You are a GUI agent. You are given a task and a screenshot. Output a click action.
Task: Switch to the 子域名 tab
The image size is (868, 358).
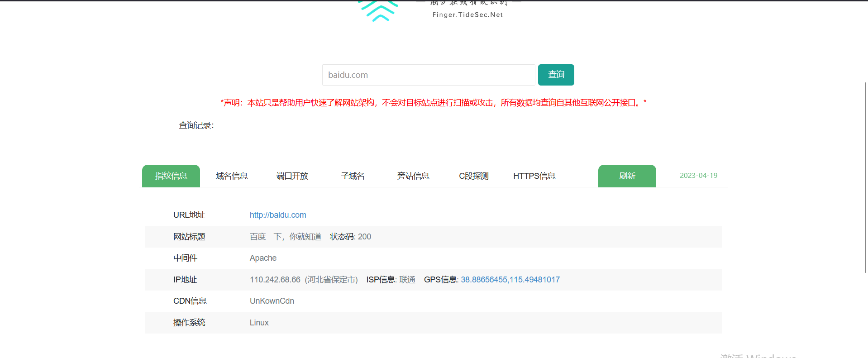353,176
